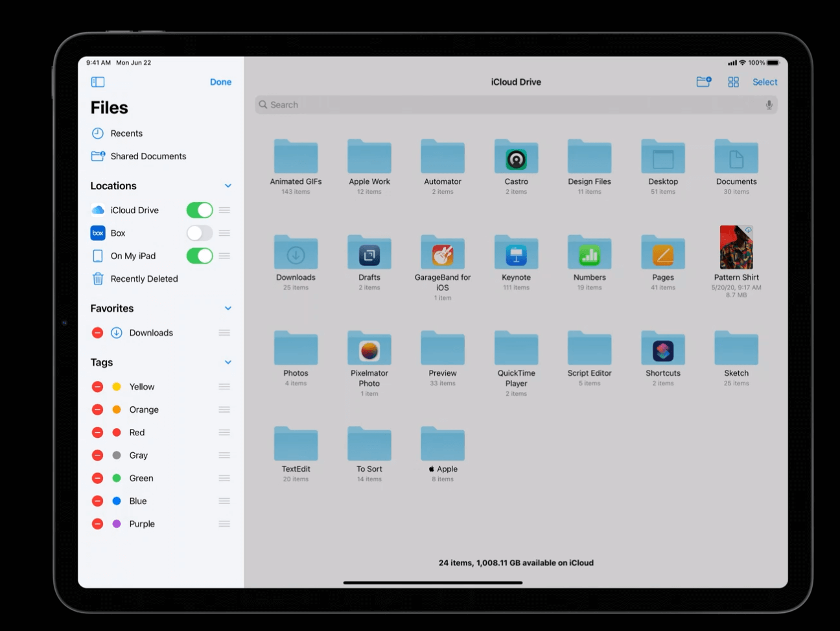Screen dimensions: 840x631
Task: Open the QuickTime Player folder
Action: tap(517, 348)
